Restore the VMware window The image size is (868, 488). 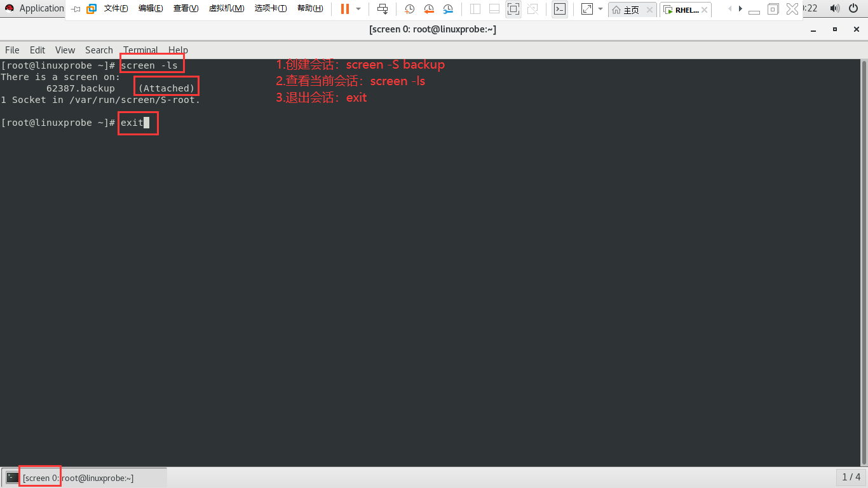773,9
